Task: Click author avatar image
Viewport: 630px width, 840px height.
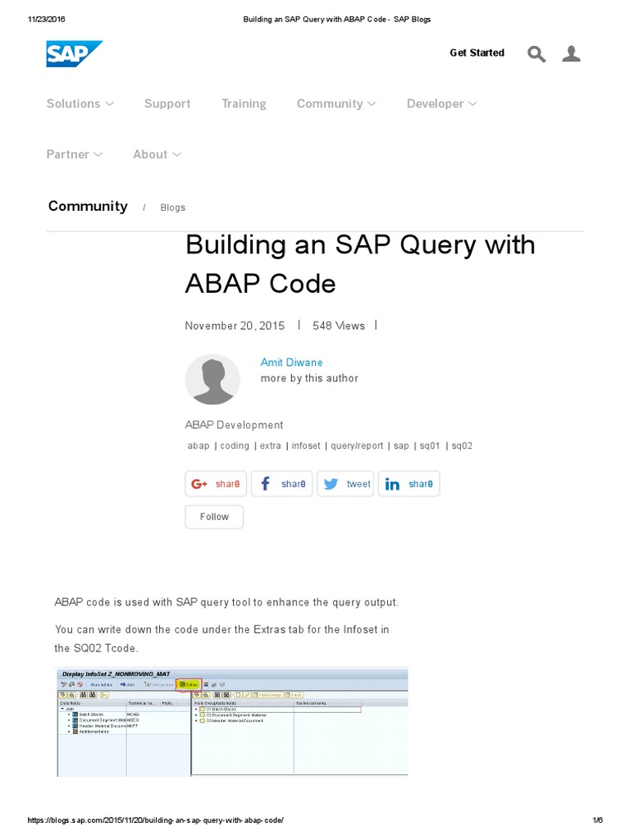Action: point(212,379)
